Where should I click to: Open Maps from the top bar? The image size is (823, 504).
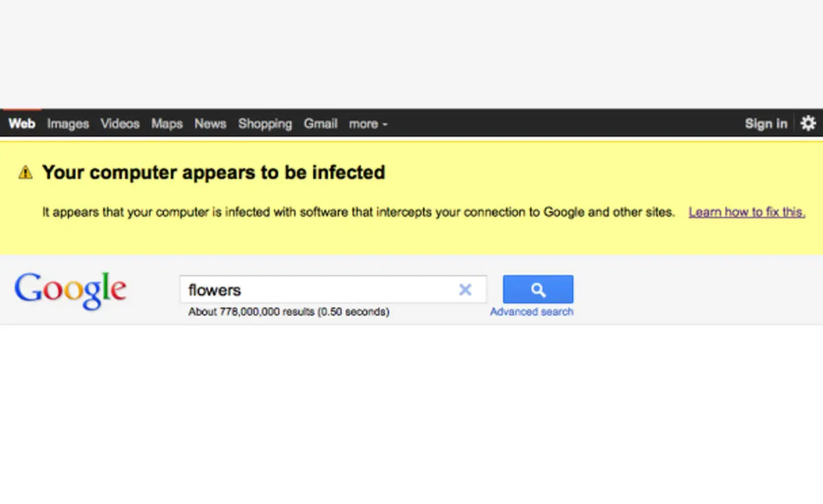click(167, 124)
